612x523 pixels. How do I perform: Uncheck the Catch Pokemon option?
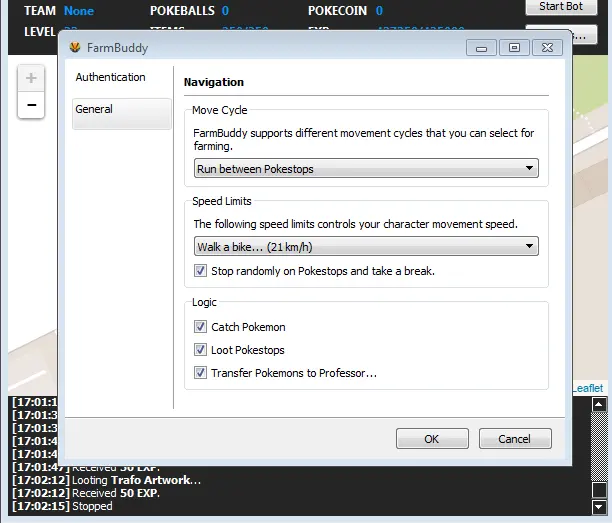click(x=201, y=327)
